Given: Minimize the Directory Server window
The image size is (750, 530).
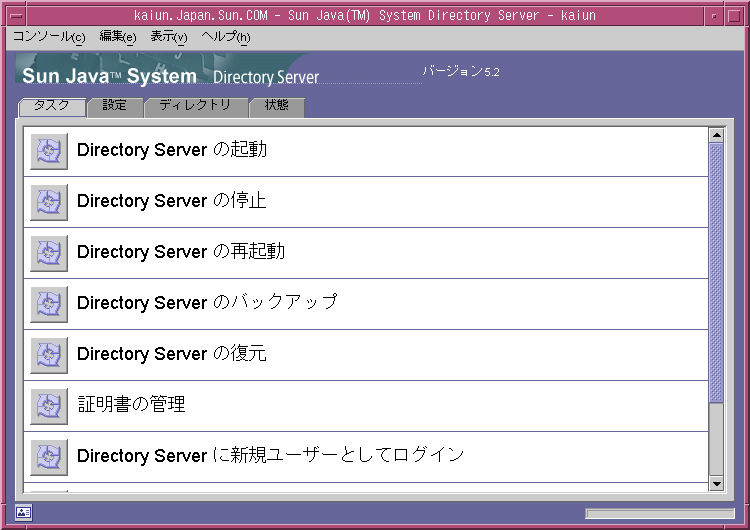Looking at the screenshot, I should 714,16.
